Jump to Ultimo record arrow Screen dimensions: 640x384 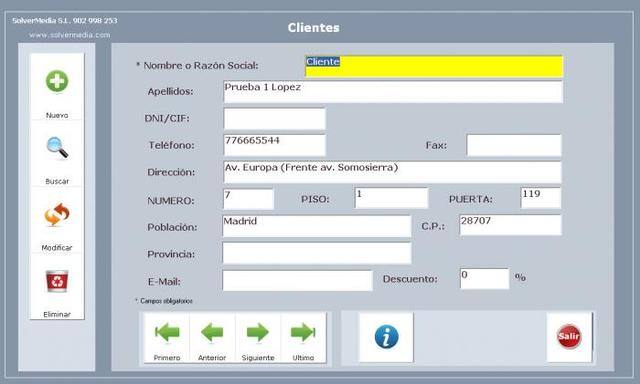pyautogui.click(x=303, y=332)
